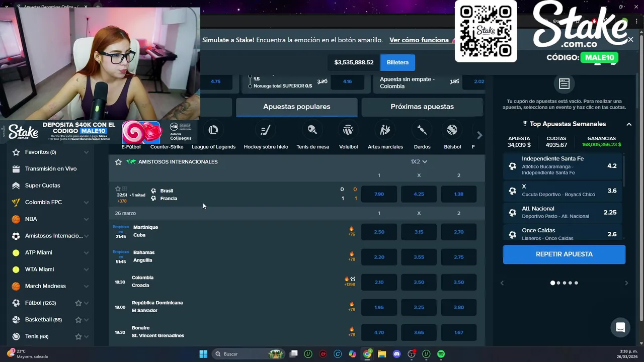Open the 1X2 market dropdown

point(419,162)
